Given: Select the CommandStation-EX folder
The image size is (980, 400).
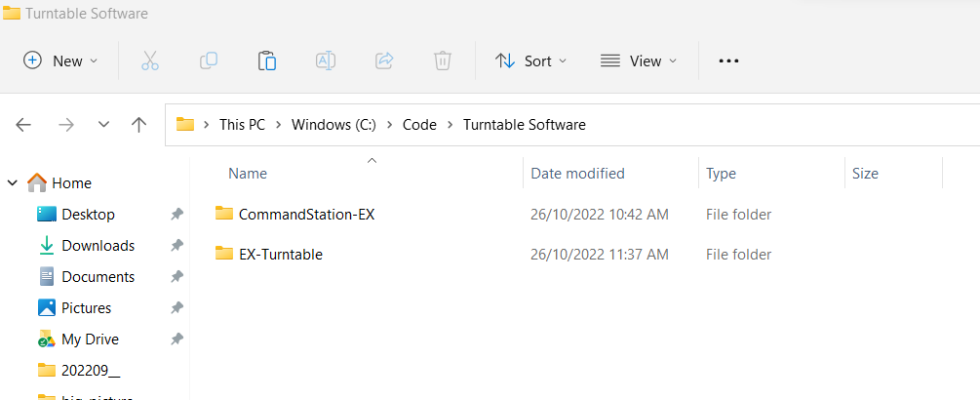Looking at the screenshot, I should click(x=305, y=214).
